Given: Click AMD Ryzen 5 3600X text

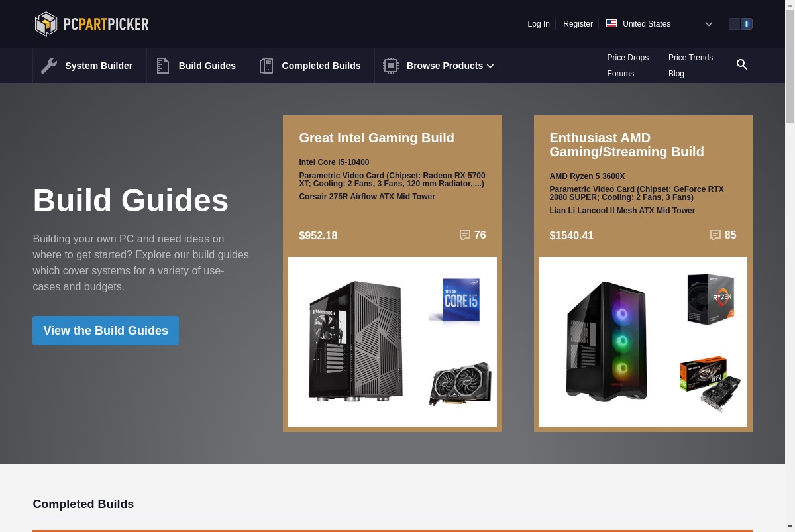Looking at the screenshot, I should (587, 176).
